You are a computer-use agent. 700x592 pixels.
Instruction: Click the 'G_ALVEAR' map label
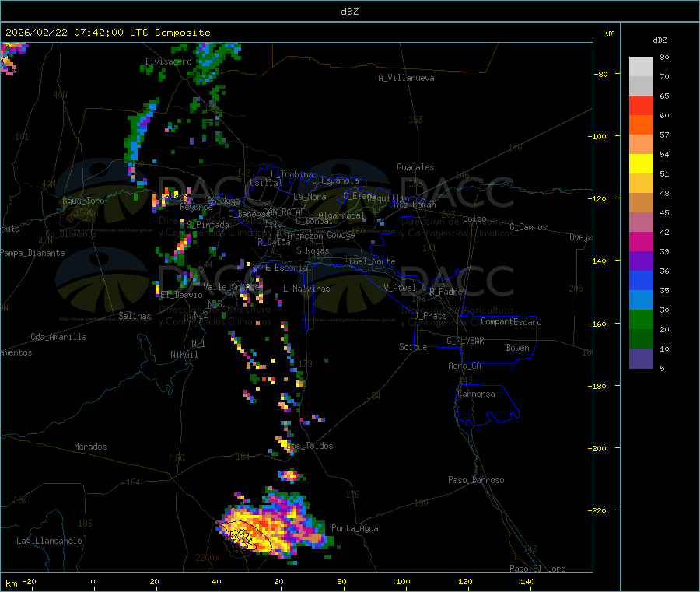(x=465, y=341)
